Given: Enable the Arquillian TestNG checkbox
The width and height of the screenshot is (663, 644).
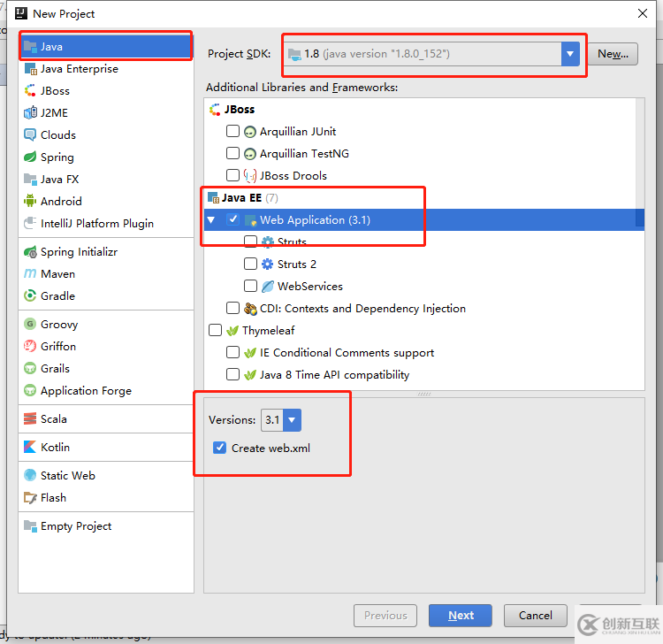Looking at the screenshot, I should pos(232,153).
